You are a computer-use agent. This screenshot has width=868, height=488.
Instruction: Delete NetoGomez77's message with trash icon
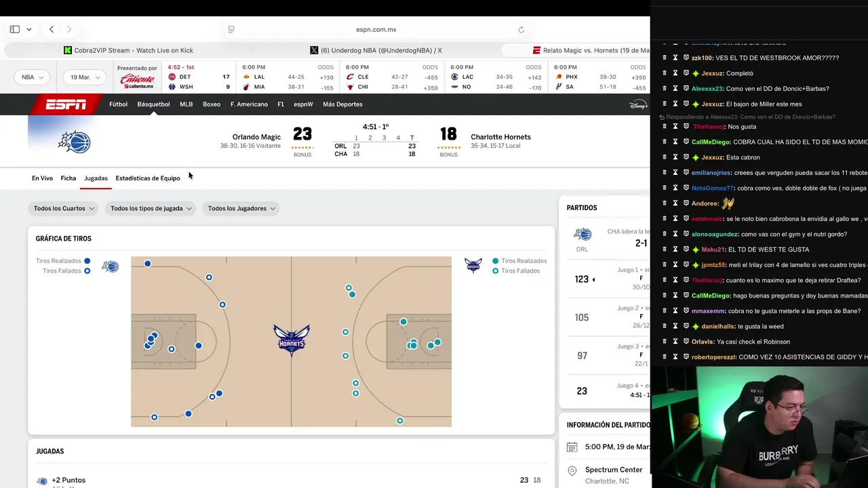[665, 188]
